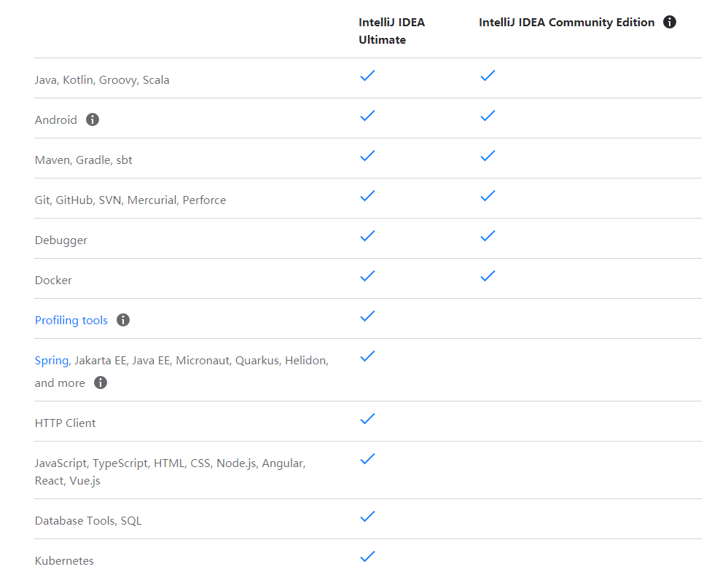
Task: Click Ultimate checkmark for Database Tools, SQL
Action: click(x=368, y=517)
